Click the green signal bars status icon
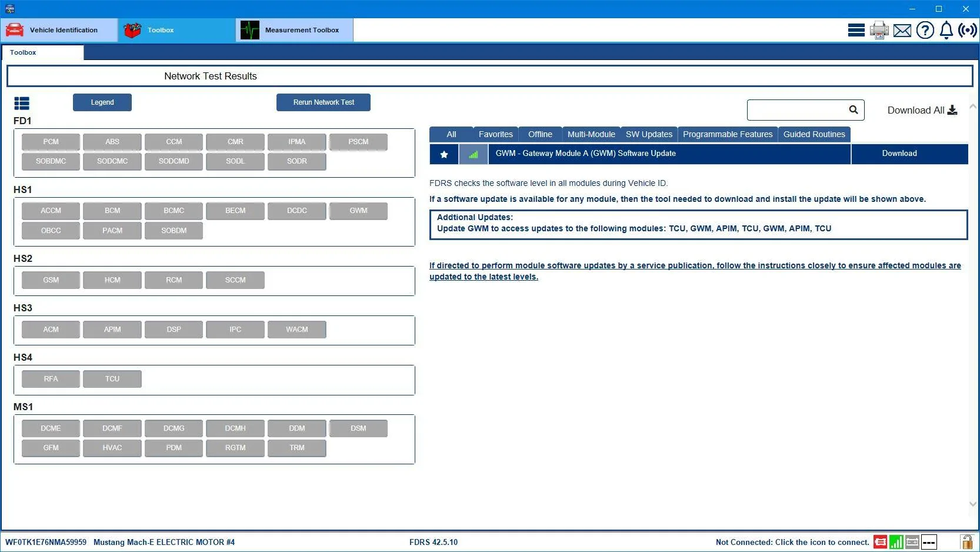This screenshot has height=552, width=980. click(x=896, y=542)
